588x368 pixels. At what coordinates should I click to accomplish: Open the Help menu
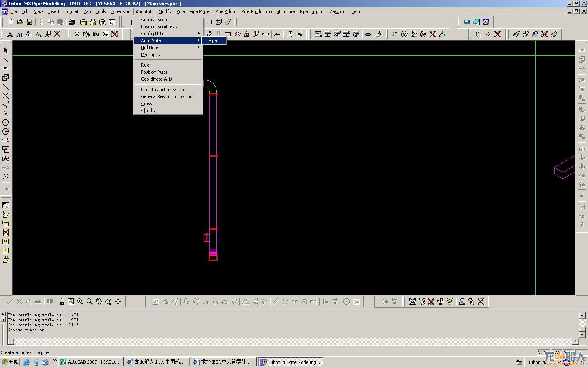[x=355, y=11]
